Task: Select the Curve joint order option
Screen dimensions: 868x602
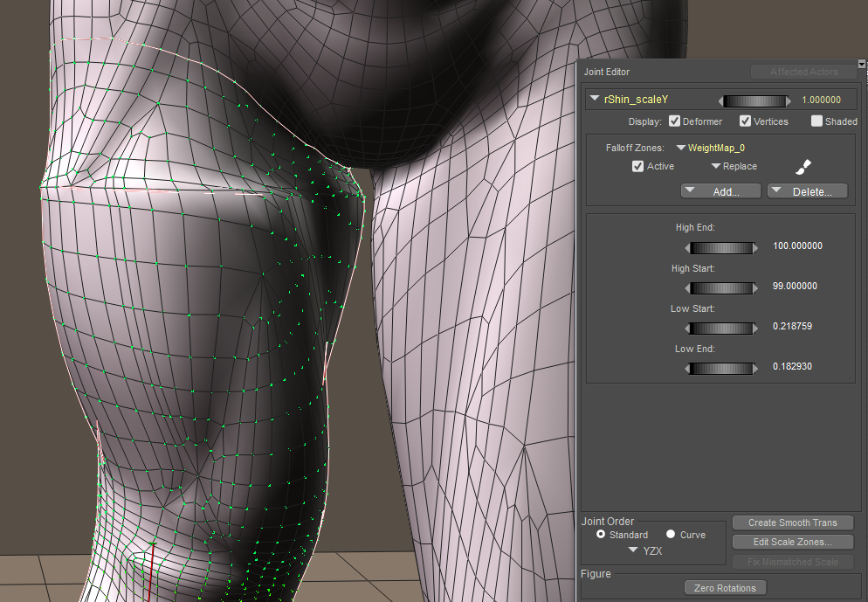Action: 671,535
